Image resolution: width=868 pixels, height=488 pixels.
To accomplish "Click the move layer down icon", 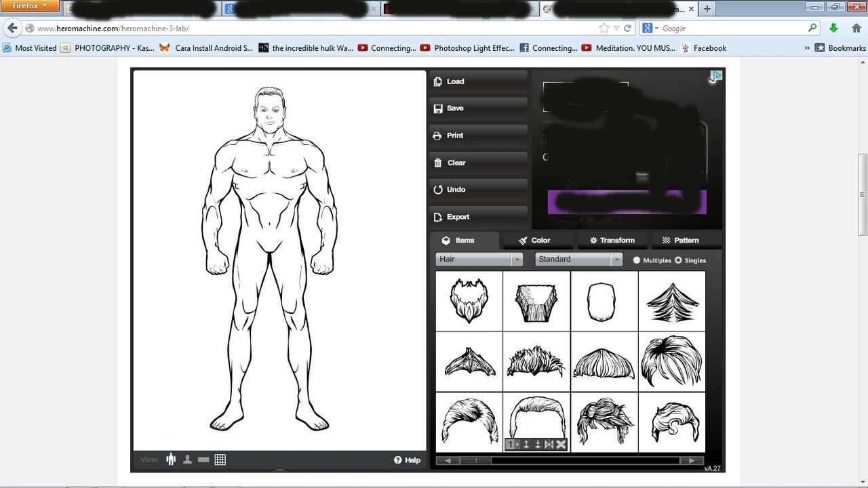I will pos(538,445).
